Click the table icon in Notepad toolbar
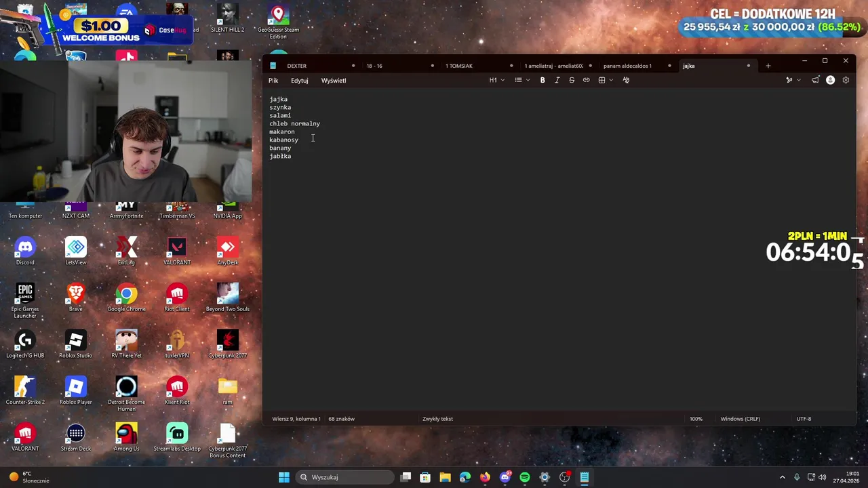 (x=601, y=80)
